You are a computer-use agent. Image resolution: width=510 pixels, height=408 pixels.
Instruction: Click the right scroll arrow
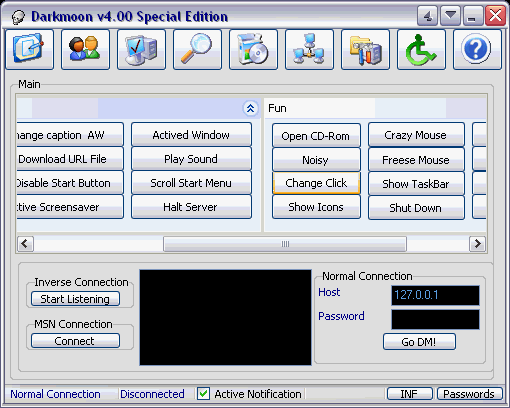click(x=477, y=244)
